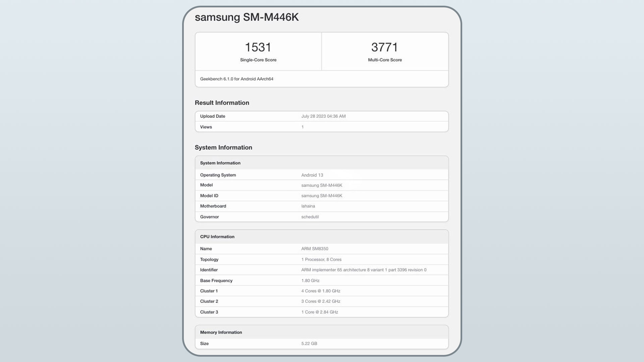
Task: Click the 'Model' row label
Action: (206, 185)
